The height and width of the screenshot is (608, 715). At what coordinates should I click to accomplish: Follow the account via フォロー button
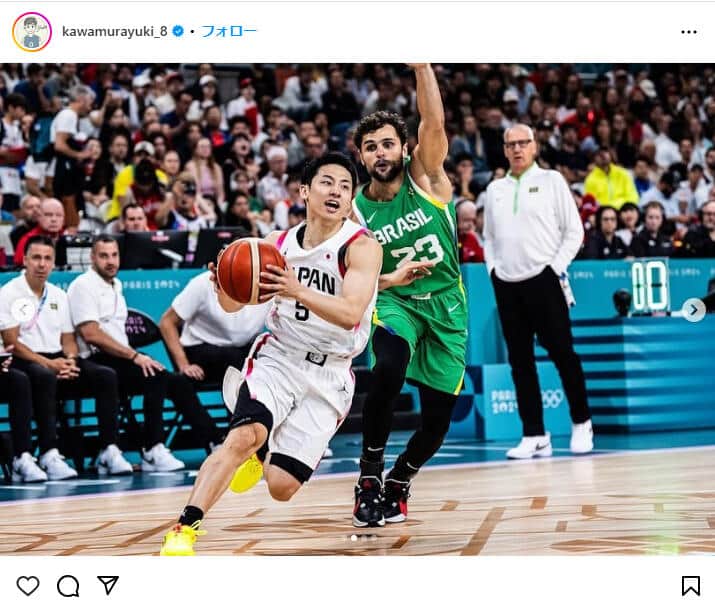point(229,31)
